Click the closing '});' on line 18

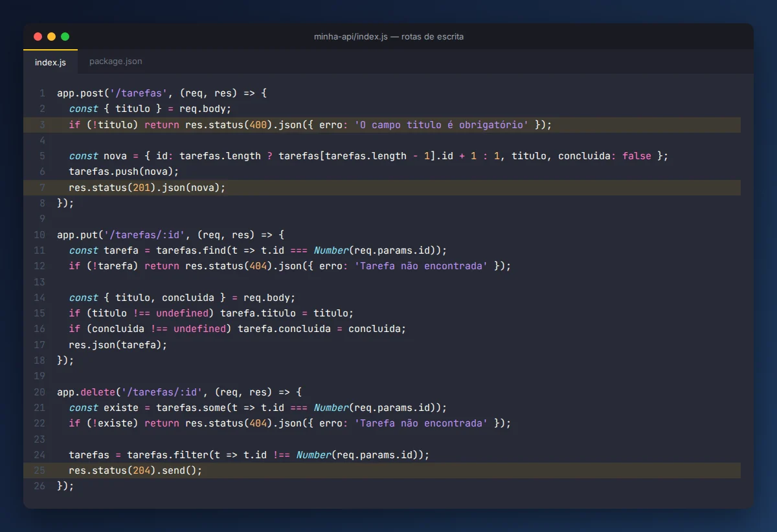pos(65,360)
